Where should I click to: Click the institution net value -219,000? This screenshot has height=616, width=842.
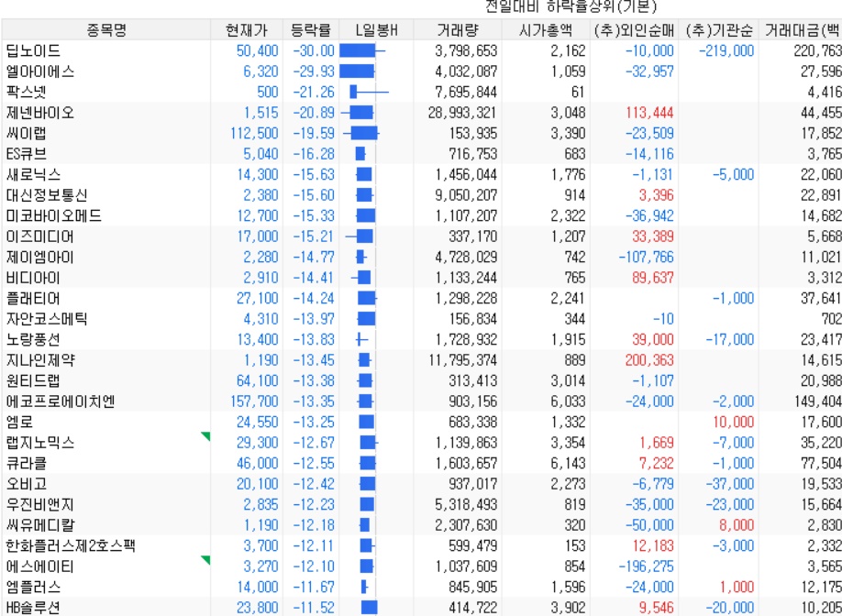(x=726, y=51)
